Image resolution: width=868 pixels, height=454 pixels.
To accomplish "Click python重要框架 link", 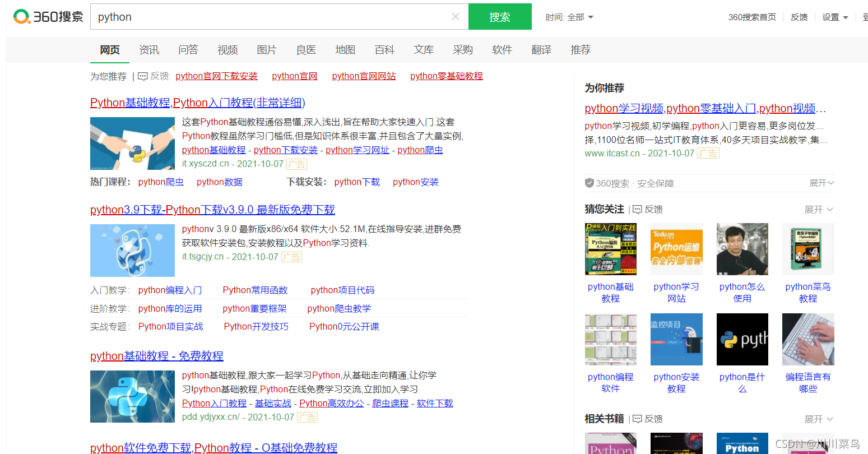I will (254, 309).
